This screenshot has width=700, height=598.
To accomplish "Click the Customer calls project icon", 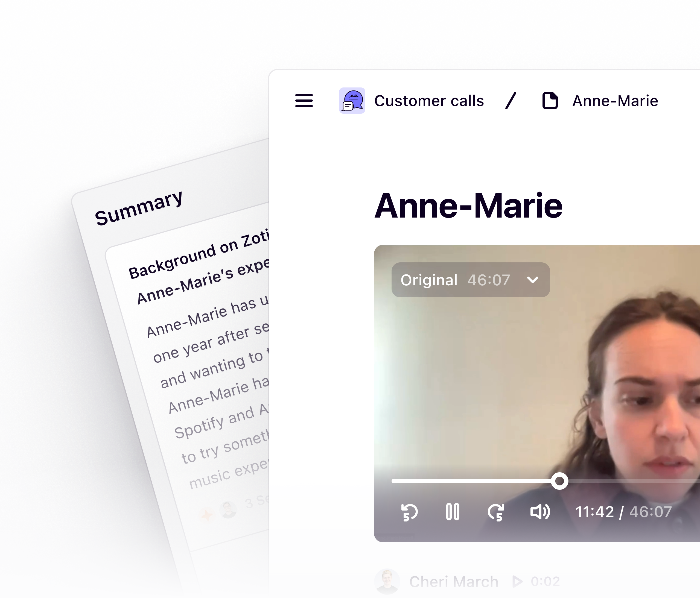I will tap(352, 101).
